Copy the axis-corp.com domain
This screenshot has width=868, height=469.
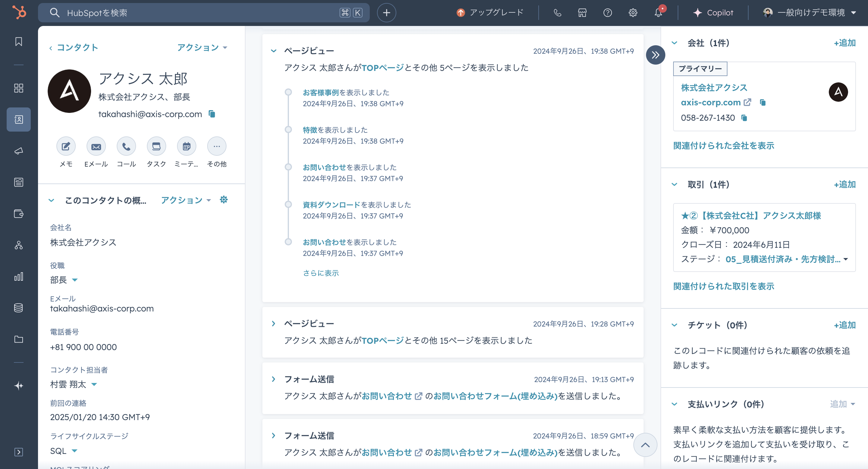(763, 103)
